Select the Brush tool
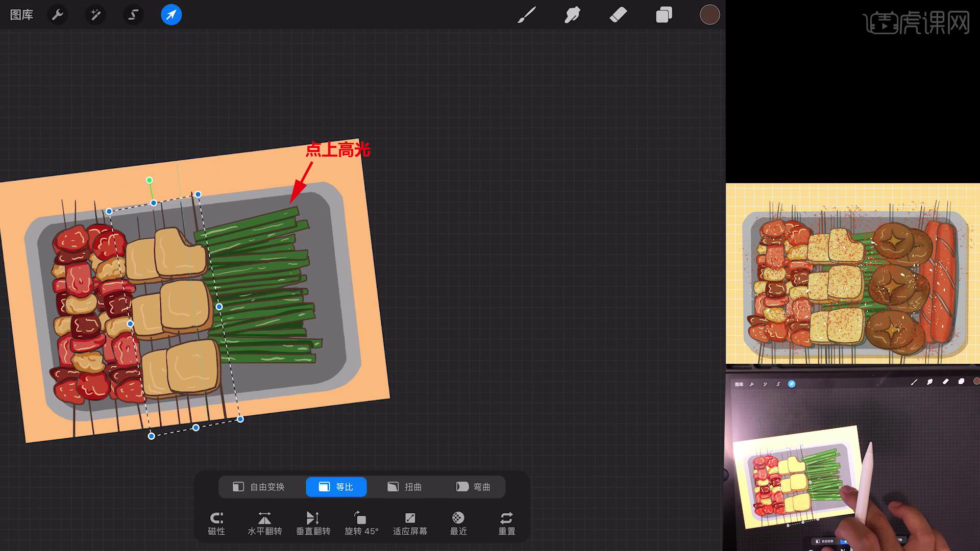 click(526, 15)
